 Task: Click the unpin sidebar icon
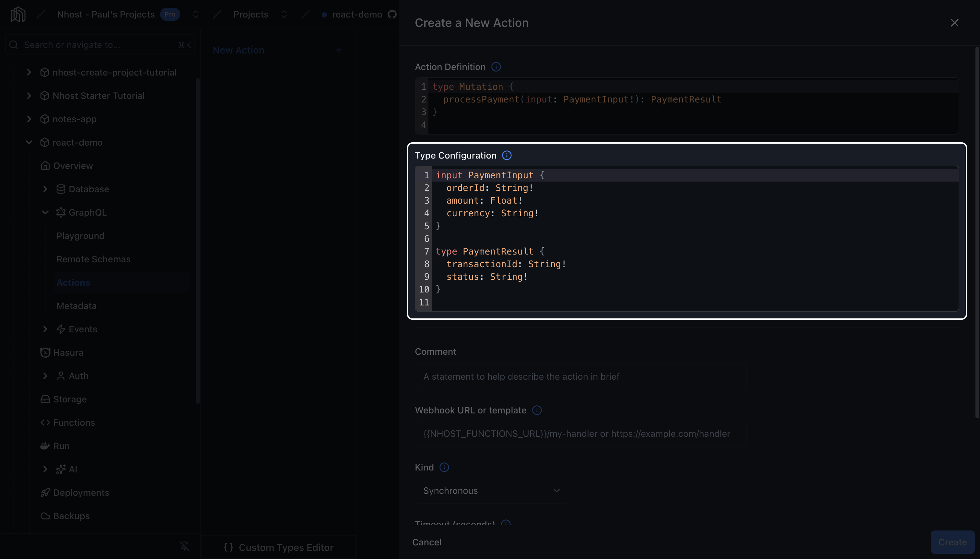click(185, 546)
